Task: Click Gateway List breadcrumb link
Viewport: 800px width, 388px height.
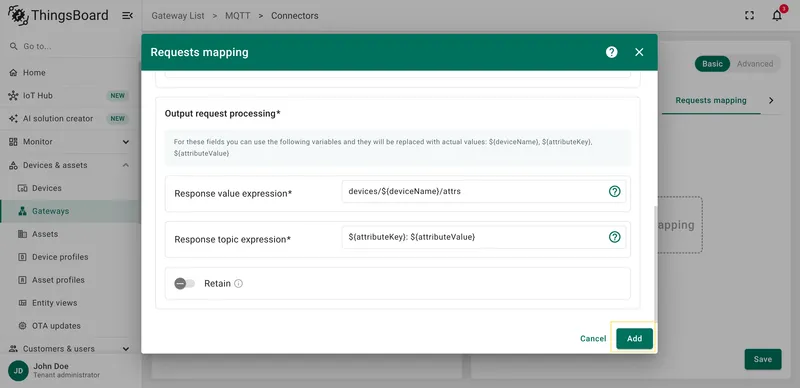Action: pos(178,16)
